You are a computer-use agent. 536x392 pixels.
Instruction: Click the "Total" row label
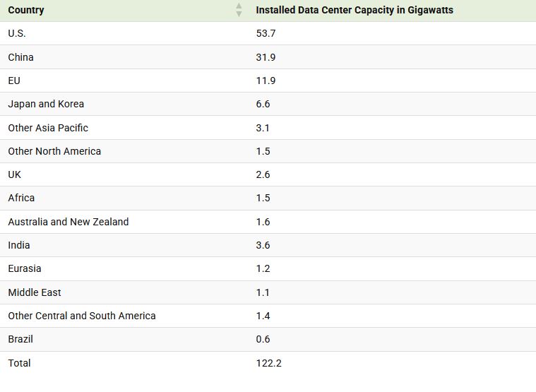[19, 363]
